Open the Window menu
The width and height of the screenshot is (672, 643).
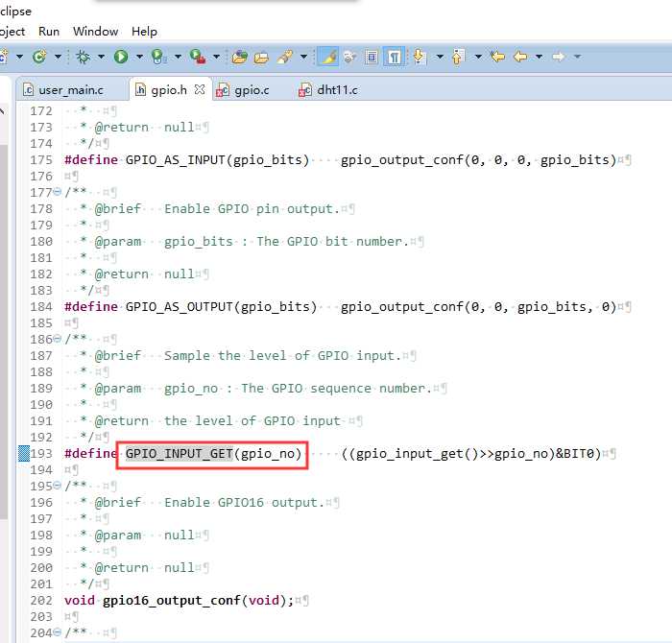tap(95, 32)
